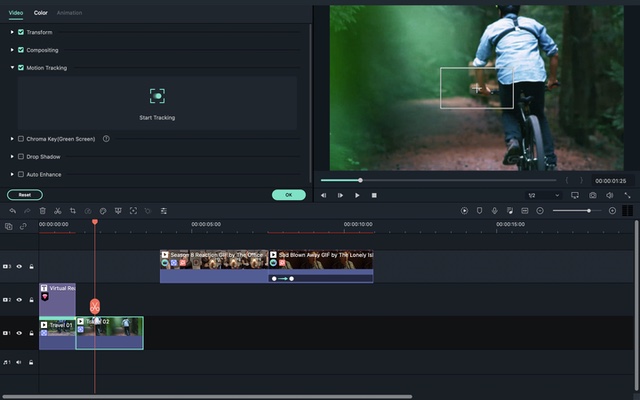640x400 pixels.
Task: Click the microphone voiceover icon
Action: click(x=494, y=211)
